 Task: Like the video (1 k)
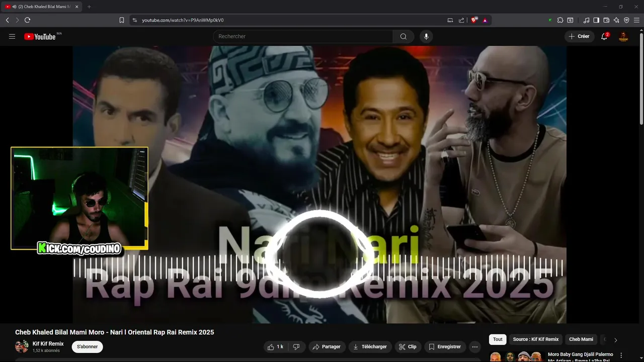click(276, 347)
